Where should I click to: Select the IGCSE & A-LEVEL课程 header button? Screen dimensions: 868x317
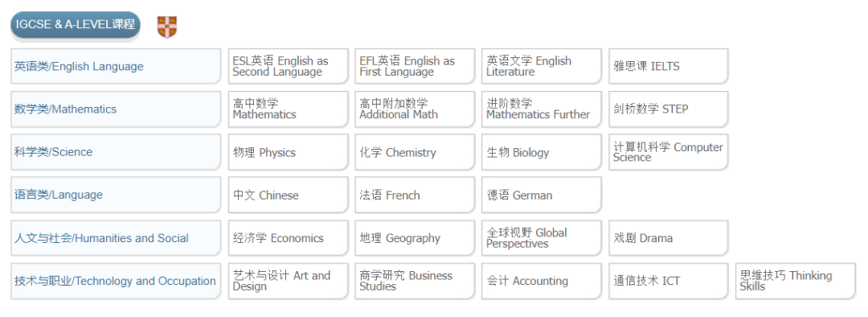[x=76, y=25]
